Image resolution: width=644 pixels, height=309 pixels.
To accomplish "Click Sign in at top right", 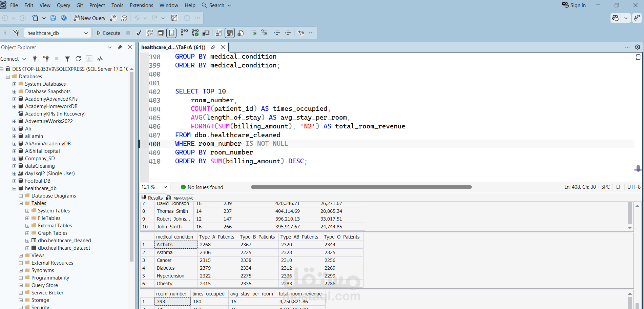I will pyautogui.click(x=574, y=5).
